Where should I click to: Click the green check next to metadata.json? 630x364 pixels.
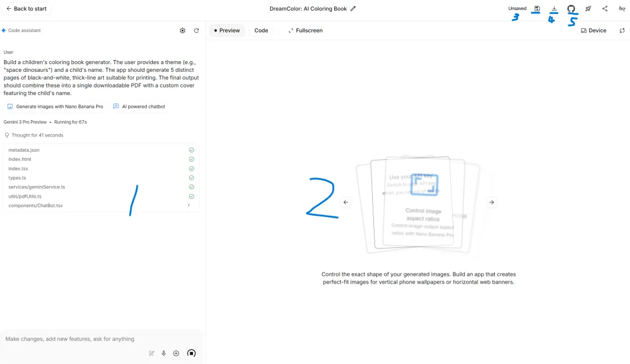pos(192,150)
